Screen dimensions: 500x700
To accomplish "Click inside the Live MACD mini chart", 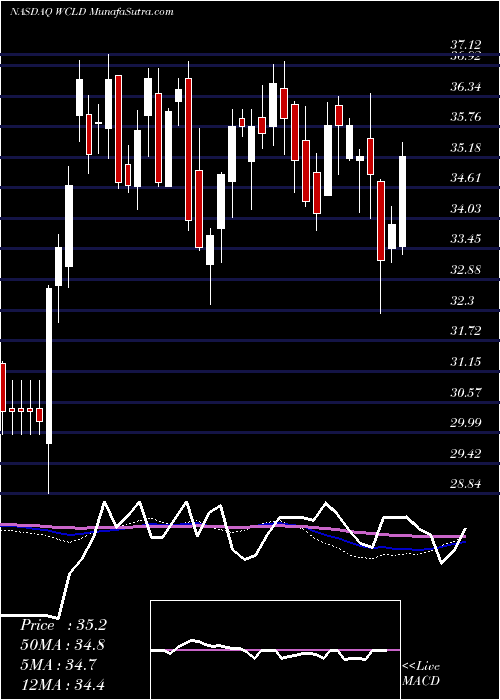I will coord(275,650).
